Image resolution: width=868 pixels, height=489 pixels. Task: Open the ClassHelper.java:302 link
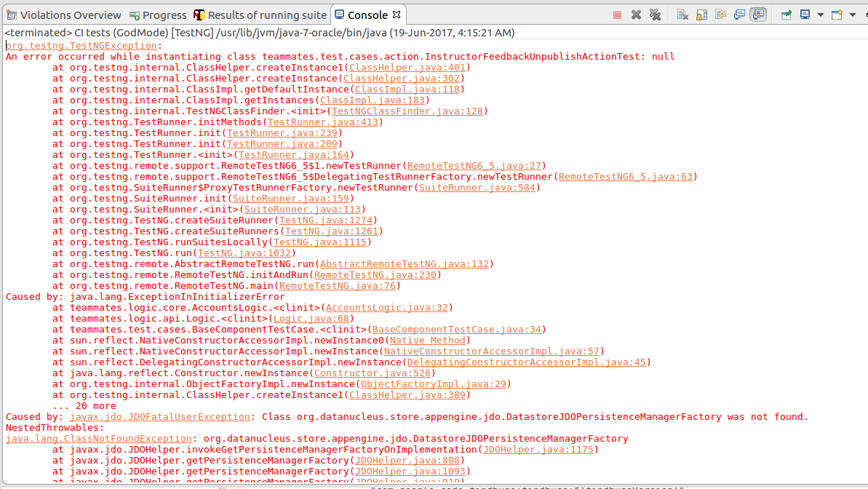(402, 79)
